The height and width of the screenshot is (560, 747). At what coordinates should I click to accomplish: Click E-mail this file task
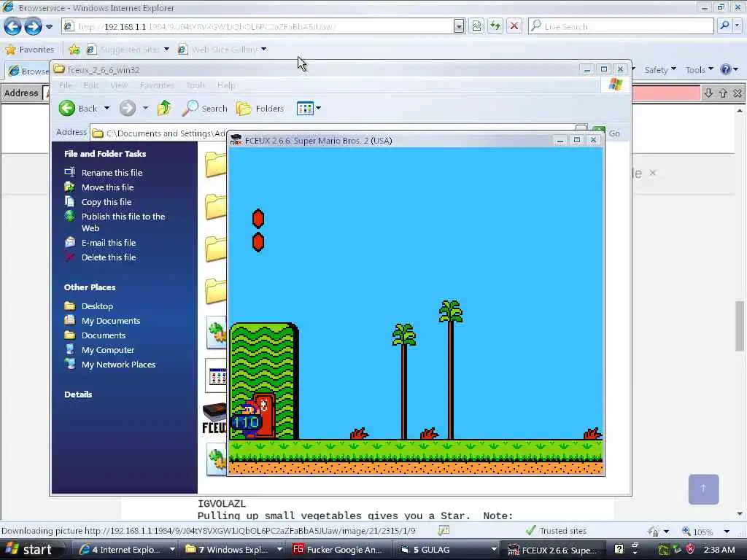point(108,242)
